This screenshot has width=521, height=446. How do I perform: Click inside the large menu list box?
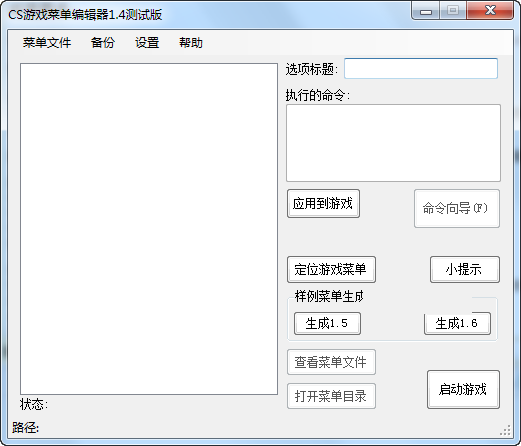coord(149,229)
